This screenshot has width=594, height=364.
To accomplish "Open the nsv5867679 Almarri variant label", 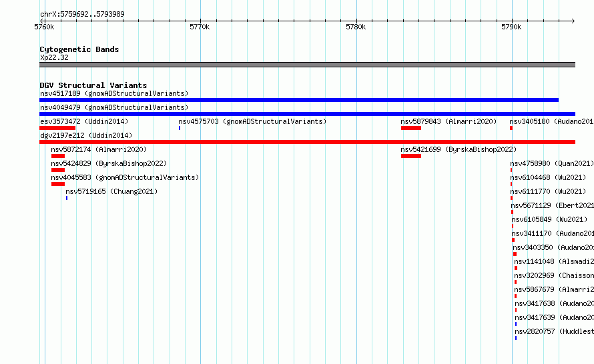I will point(554,289).
